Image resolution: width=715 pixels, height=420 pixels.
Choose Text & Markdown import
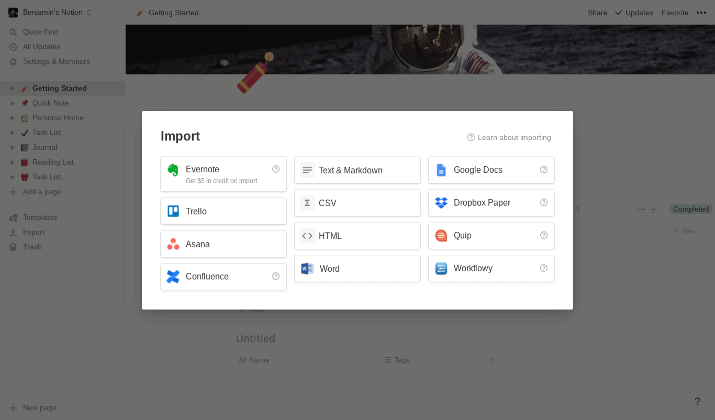click(357, 170)
